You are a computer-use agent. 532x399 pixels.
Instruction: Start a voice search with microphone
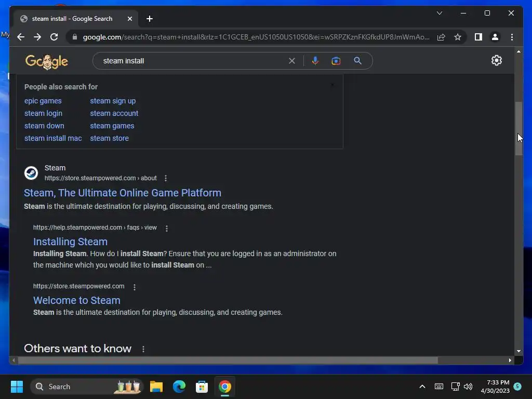(x=315, y=61)
